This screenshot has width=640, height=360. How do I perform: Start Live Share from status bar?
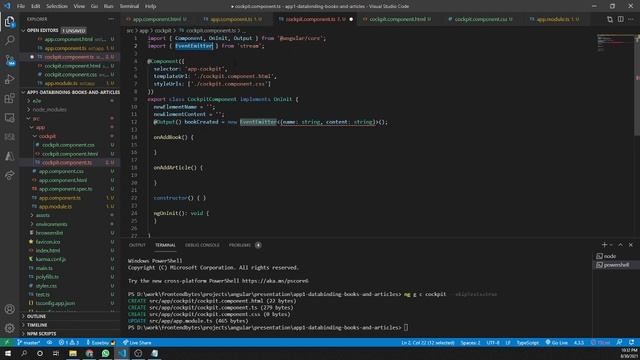point(137,342)
